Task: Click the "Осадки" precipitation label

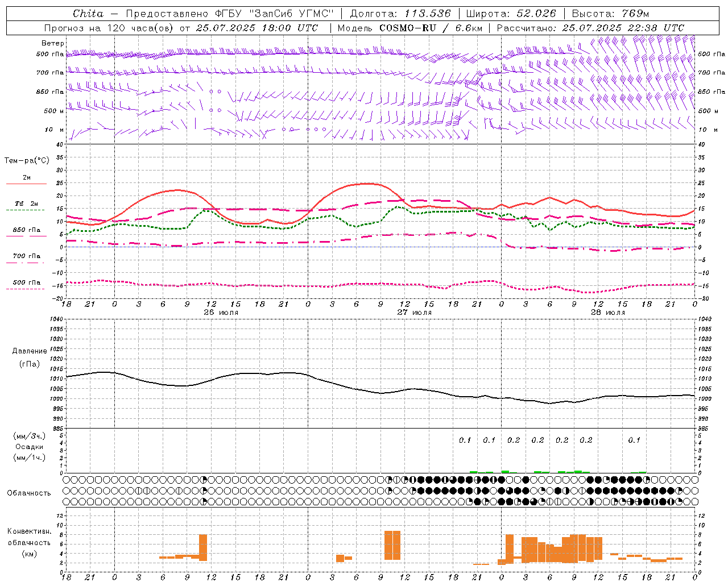Action: pyautogui.click(x=30, y=447)
